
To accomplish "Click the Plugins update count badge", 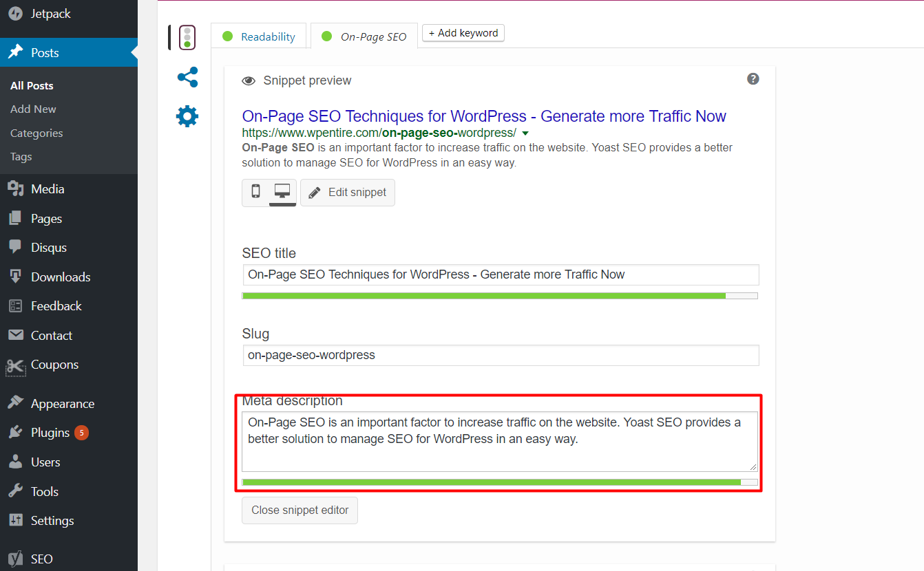I will (x=81, y=433).
